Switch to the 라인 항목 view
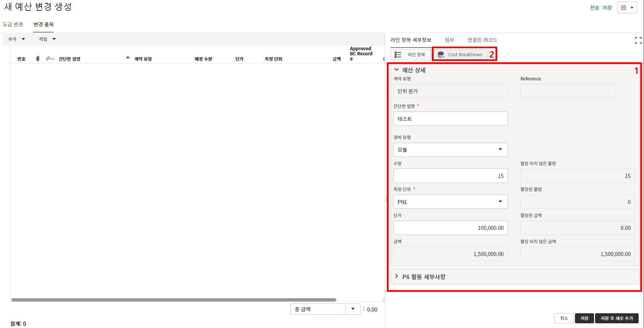This screenshot has height=328, width=644. click(x=411, y=55)
